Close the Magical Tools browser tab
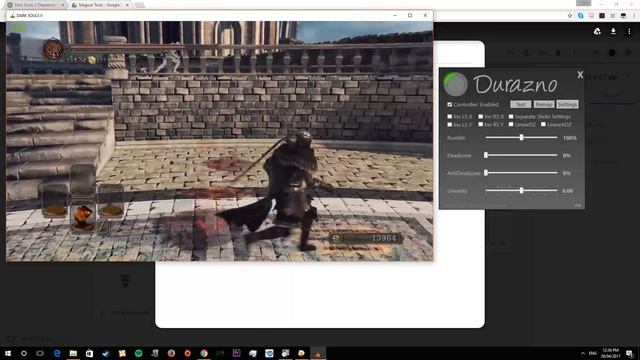 [127, 5]
